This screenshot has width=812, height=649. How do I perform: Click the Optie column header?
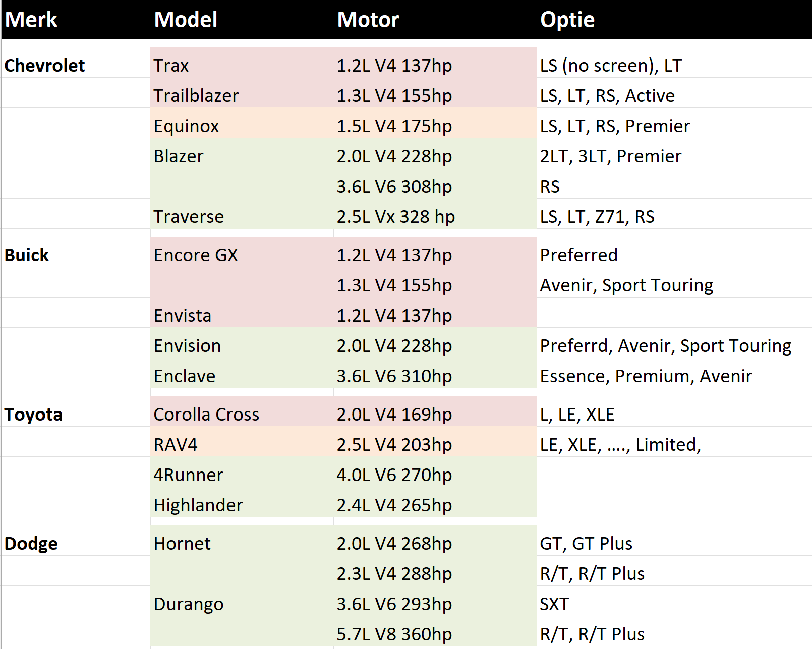coord(567,20)
